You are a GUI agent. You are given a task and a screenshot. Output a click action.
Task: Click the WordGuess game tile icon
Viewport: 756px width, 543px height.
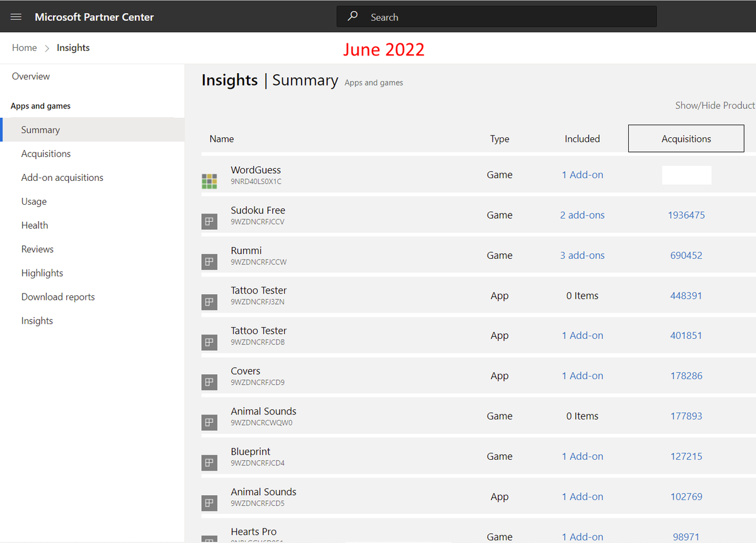(209, 181)
